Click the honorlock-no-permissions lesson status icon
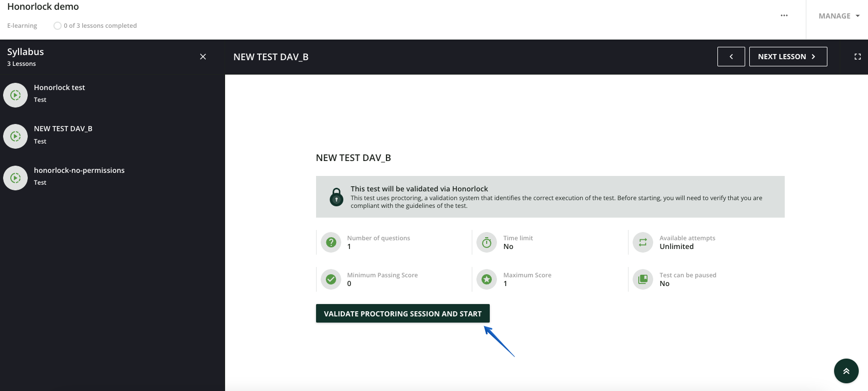Image resolution: width=868 pixels, height=391 pixels. 15,178
